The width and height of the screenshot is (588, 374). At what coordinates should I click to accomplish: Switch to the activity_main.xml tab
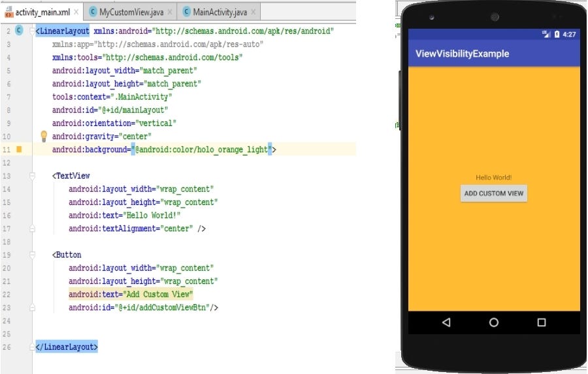[x=42, y=12]
